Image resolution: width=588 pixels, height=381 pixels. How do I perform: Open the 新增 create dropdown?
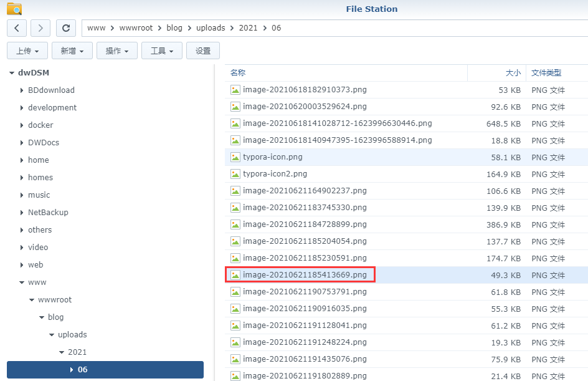[x=72, y=51]
